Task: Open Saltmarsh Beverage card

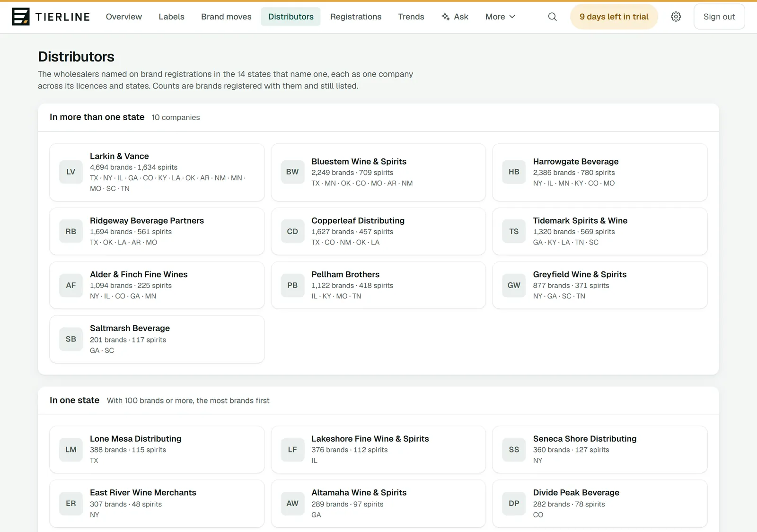Action: point(157,340)
